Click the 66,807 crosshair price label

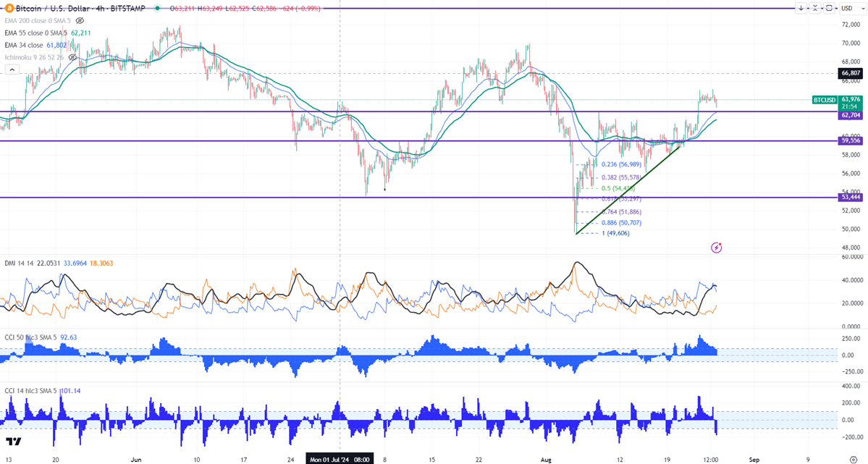click(x=851, y=73)
